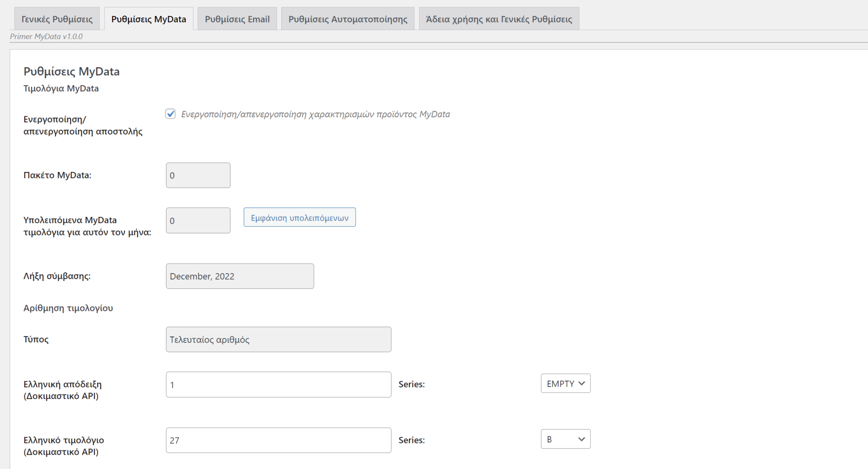Focus the Greek invoice field showing 27

click(278, 440)
